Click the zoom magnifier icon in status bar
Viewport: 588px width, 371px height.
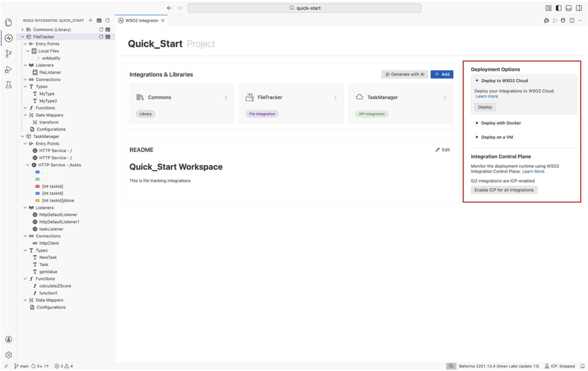click(451, 366)
